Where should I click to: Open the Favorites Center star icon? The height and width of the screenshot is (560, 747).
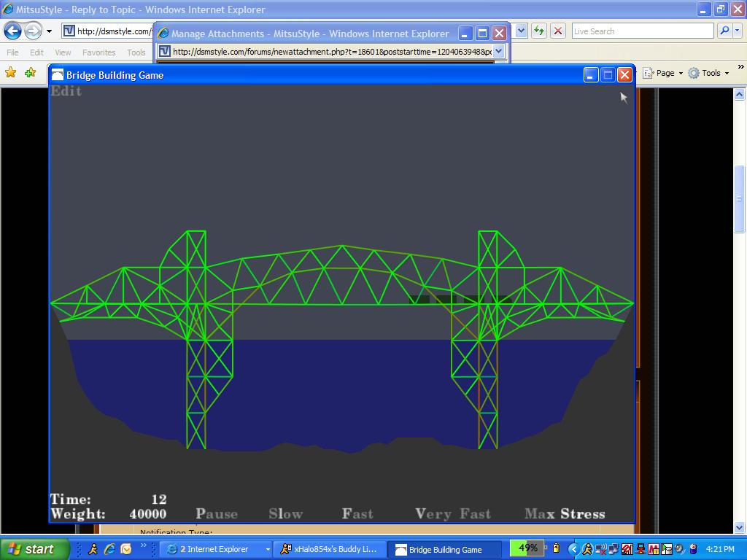(11, 73)
